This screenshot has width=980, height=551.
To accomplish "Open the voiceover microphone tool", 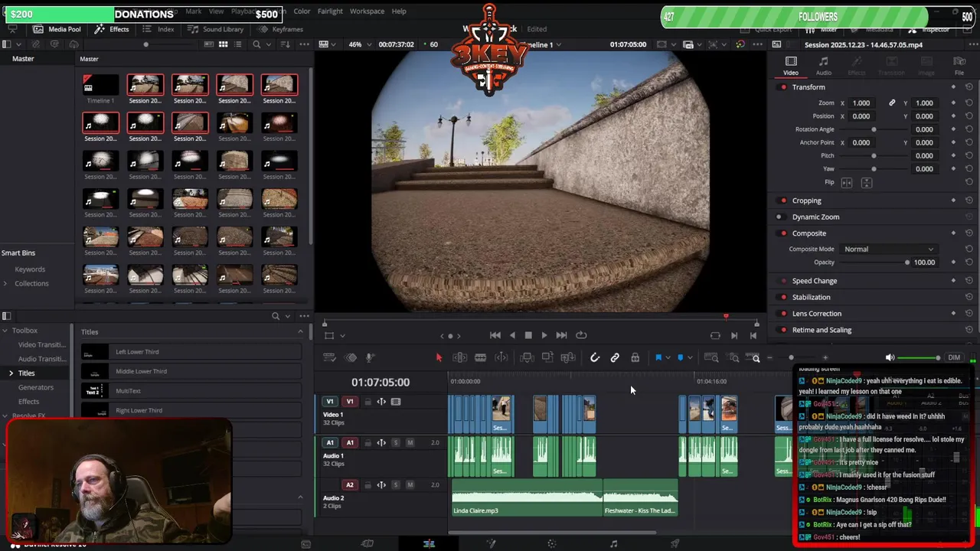I will 369,357.
